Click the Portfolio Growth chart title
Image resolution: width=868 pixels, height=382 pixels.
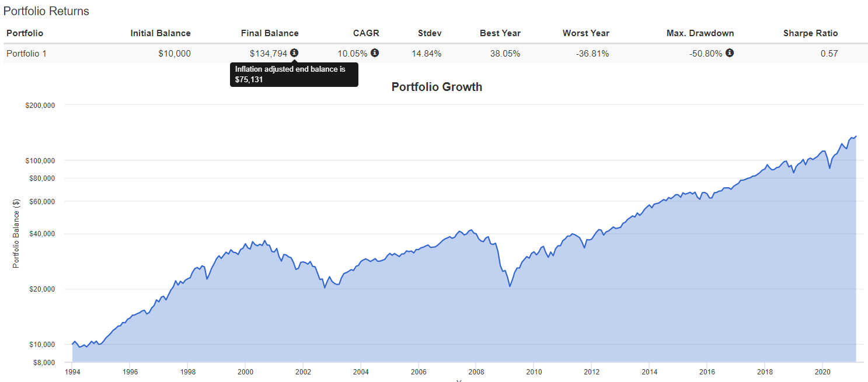coord(437,87)
